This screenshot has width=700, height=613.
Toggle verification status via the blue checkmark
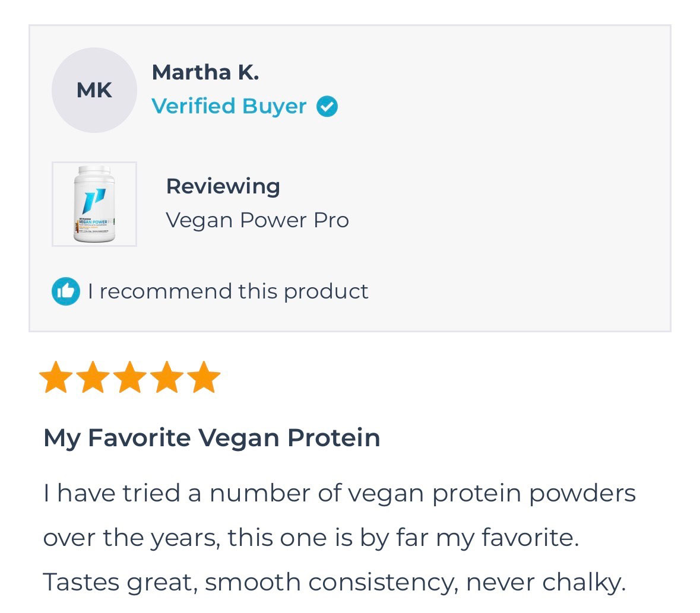click(326, 106)
